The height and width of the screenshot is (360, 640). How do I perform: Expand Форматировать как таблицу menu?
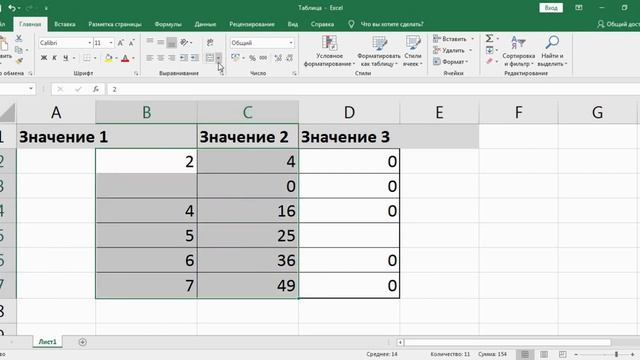(379, 51)
